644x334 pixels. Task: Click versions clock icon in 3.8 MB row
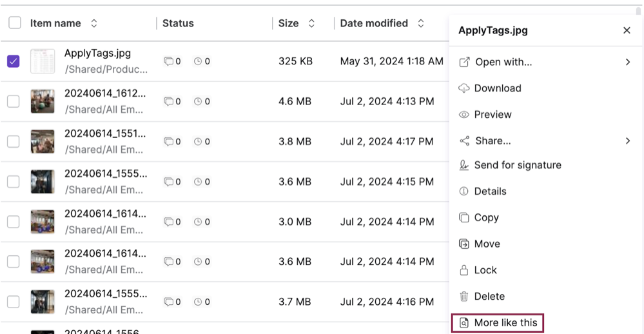(x=198, y=142)
